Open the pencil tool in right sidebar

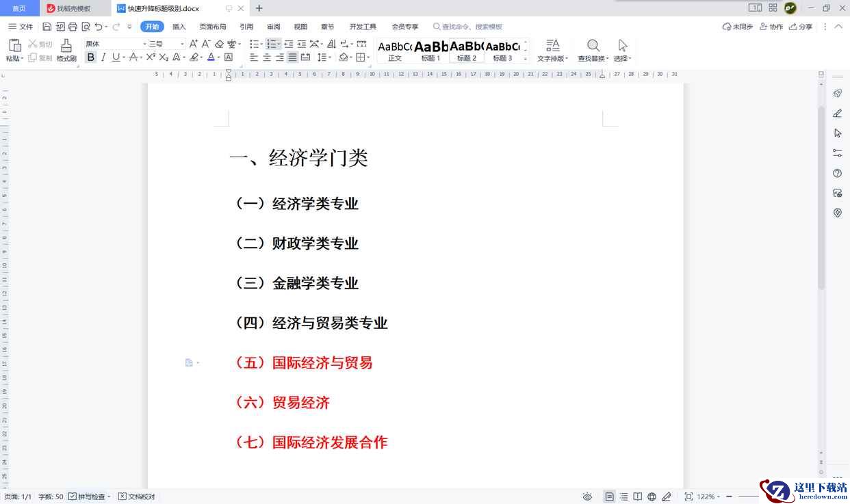click(x=837, y=114)
